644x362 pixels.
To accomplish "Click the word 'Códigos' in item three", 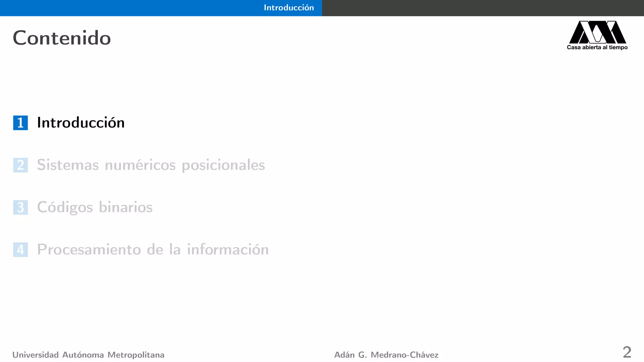I will point(65,207).
